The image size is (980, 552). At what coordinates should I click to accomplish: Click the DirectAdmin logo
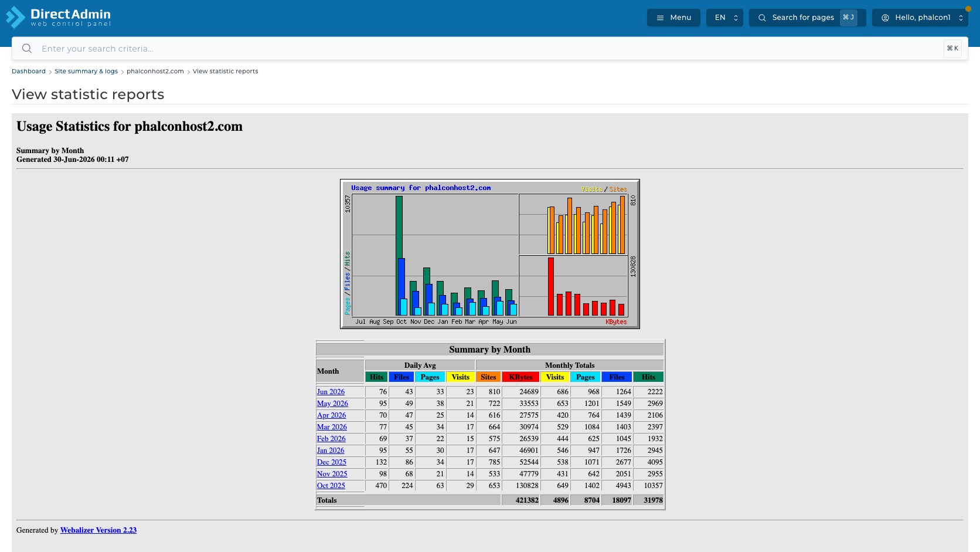(x=58, y=17)
